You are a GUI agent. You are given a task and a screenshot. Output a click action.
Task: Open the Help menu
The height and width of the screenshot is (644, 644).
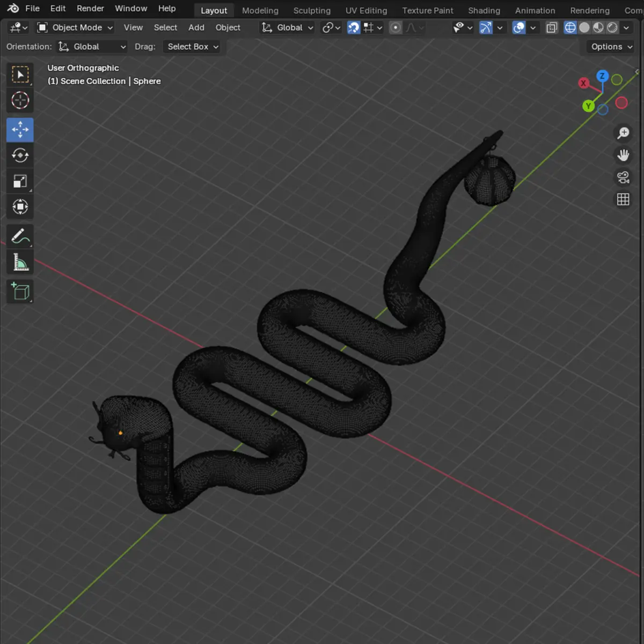[167, 9]
